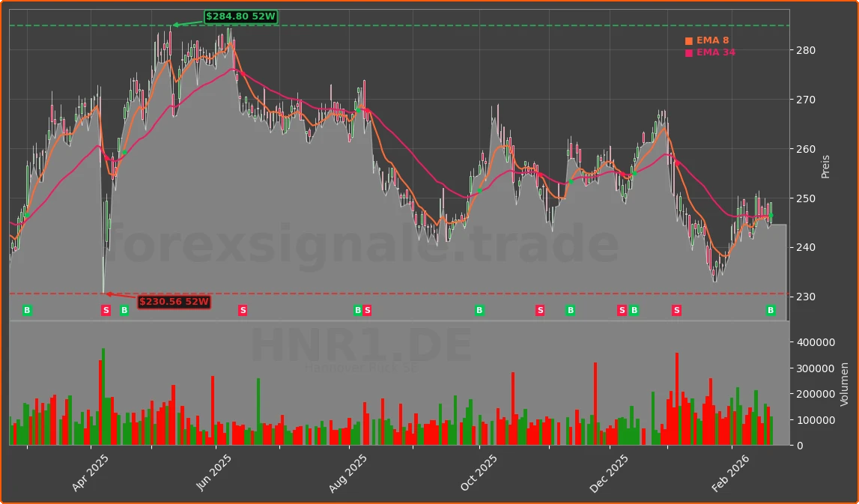
Task: Click the tallest green volume bar in April 2025
Action: (103, 397)
